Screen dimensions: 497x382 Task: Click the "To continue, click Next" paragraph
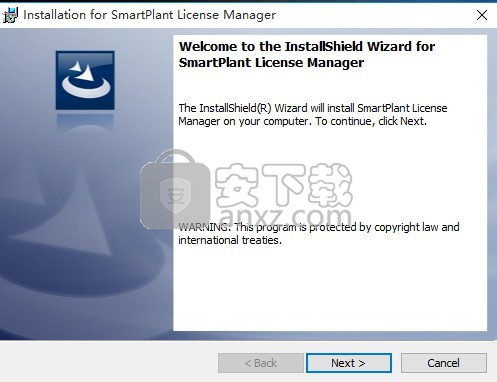coord(313,114)
